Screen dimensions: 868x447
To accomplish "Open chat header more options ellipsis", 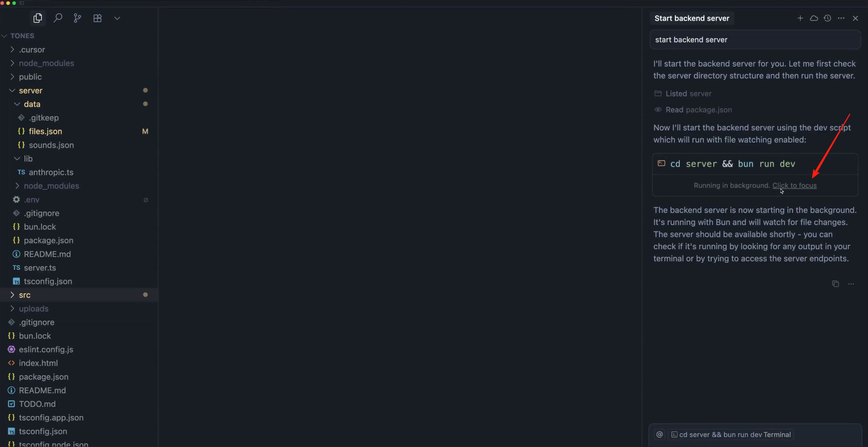I will coord(841,18).
